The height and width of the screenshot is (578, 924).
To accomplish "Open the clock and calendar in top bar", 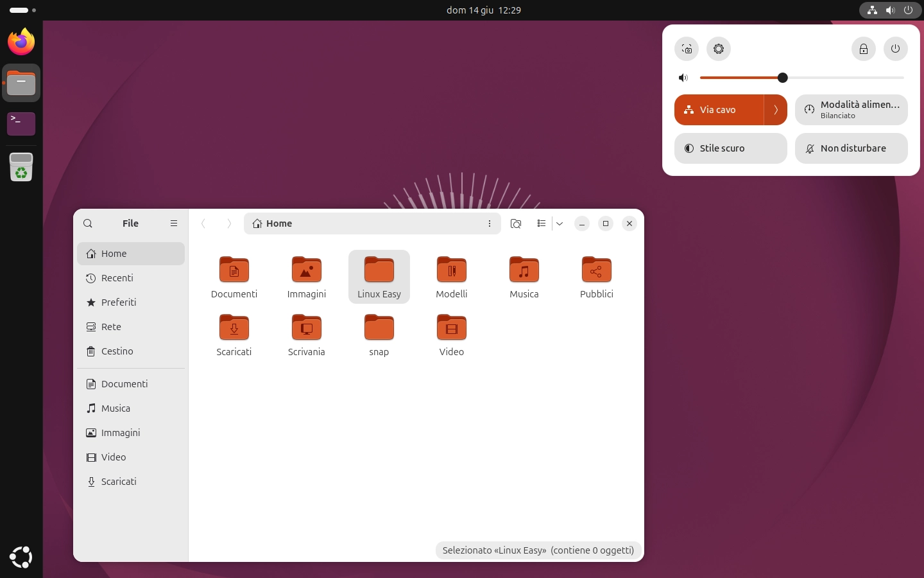I will [x=484, y=10].
